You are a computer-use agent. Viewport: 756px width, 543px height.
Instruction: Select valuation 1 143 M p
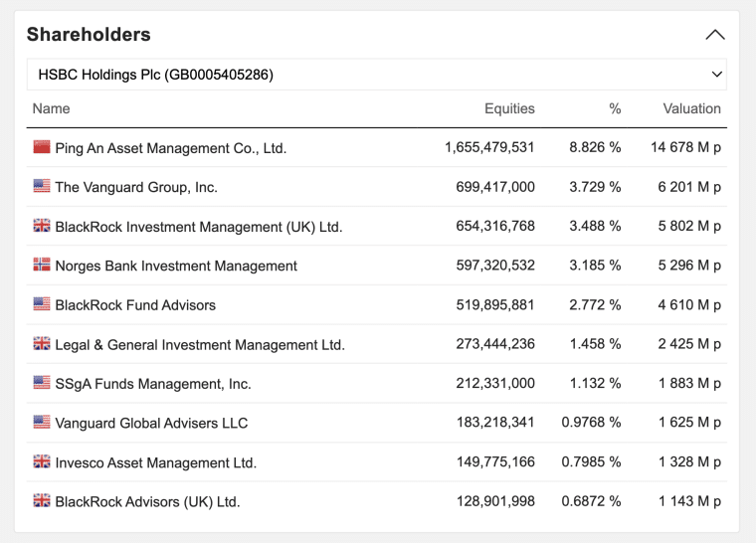[x=689, y=501]
